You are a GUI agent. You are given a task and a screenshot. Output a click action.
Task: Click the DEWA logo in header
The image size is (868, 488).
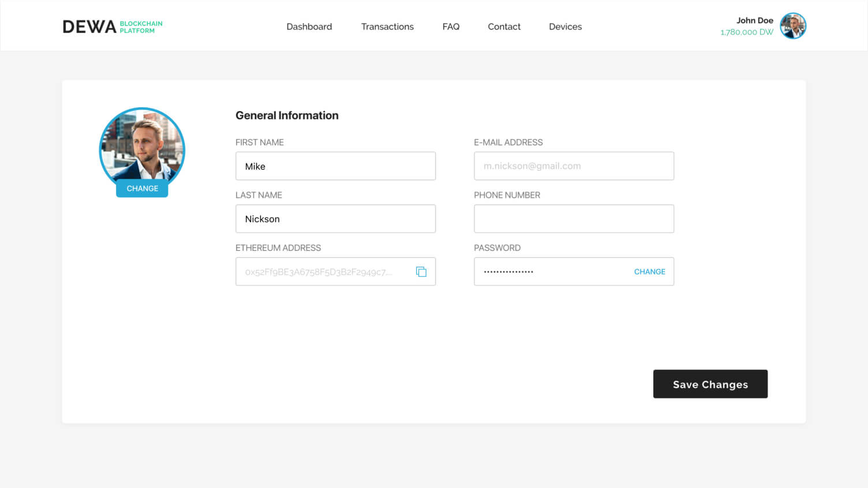pos(112,27)
